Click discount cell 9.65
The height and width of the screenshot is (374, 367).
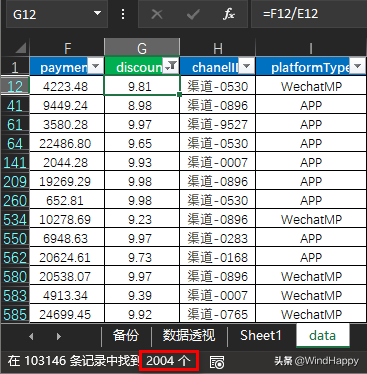[x=142, y=143]
